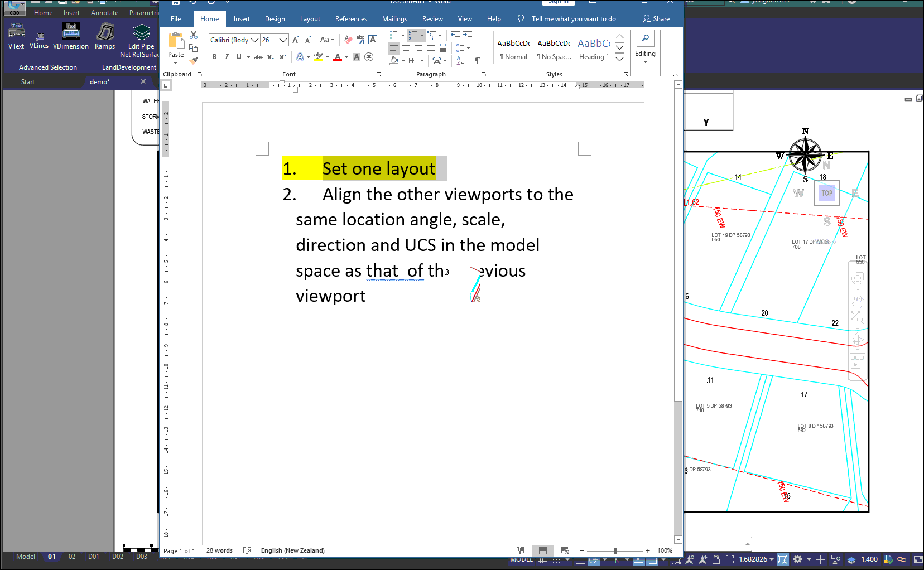Open the font size dropdown showing 26

tap(283, 40)
